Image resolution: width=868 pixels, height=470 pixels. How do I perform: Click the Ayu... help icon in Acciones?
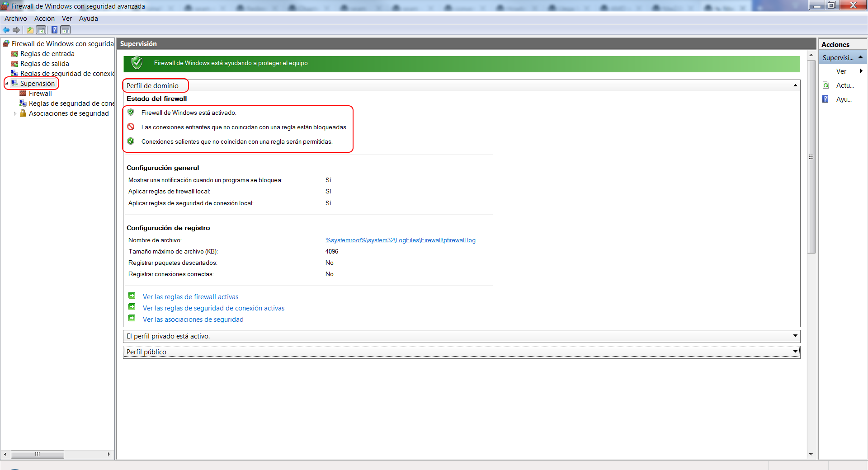point(826,99)
